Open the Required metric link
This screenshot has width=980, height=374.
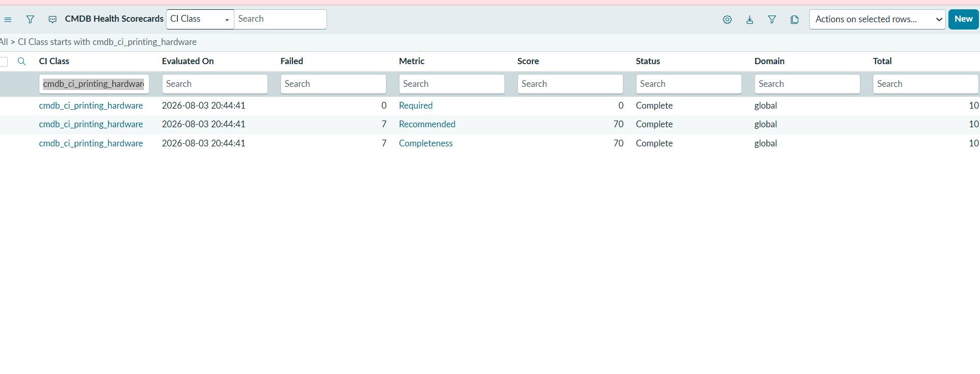415,106
